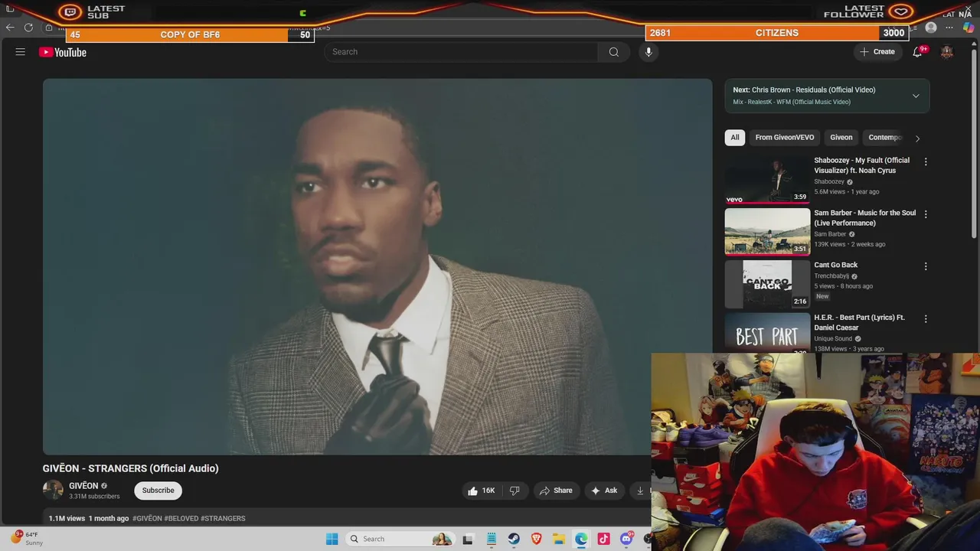Open the Trenchbabylj channel link
This screenshot has height=551, width=980.
[831, 276]
